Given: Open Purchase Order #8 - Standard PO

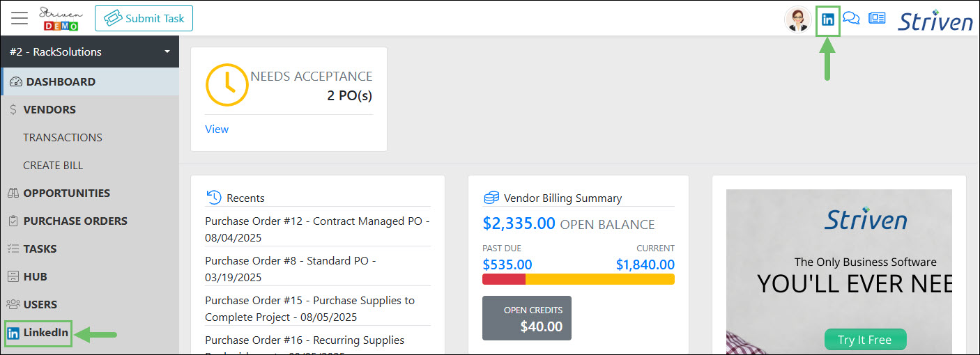Looking at the screenshot, I should [290, 269].
